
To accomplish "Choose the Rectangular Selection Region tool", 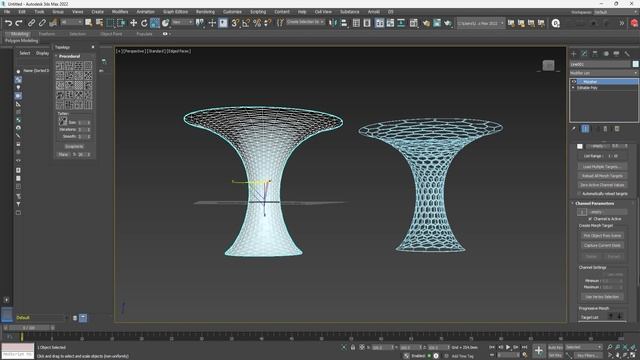I will tap(110, 23).
